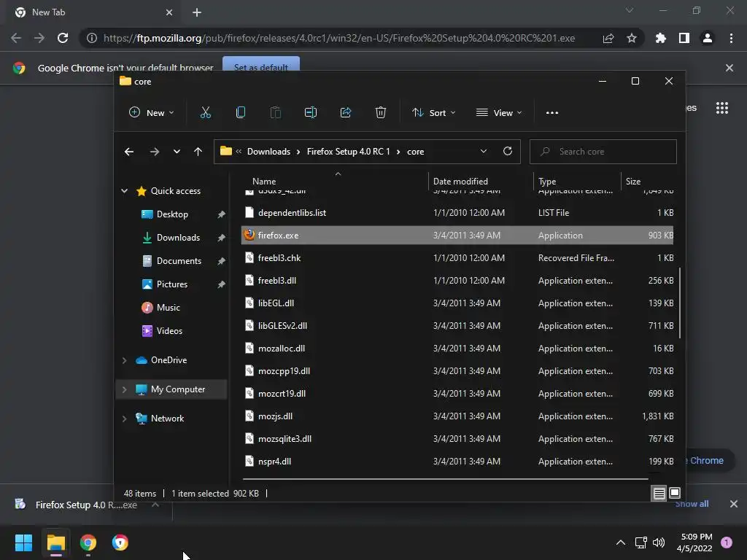Refresh the core folder listing
Viewport: 747px width, 560px height.
click(x=508, y=151)
